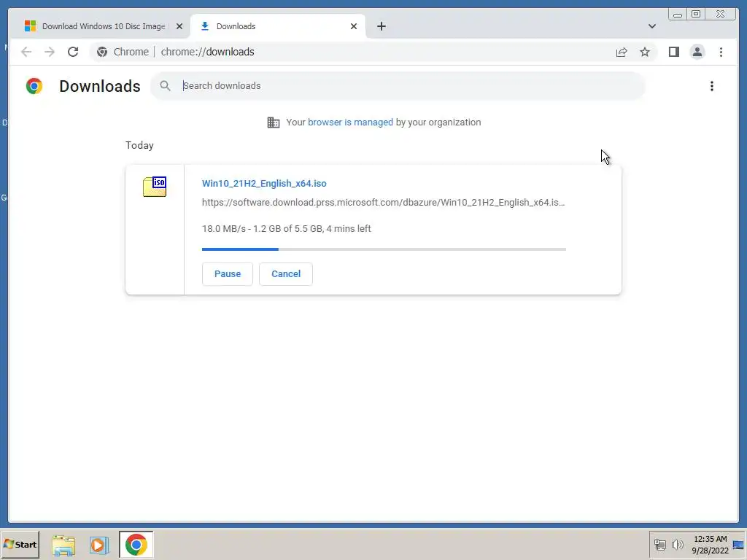The image size is (747, 560).
Task: Open the Downloads page more actions menu
Action: point(712,86)
